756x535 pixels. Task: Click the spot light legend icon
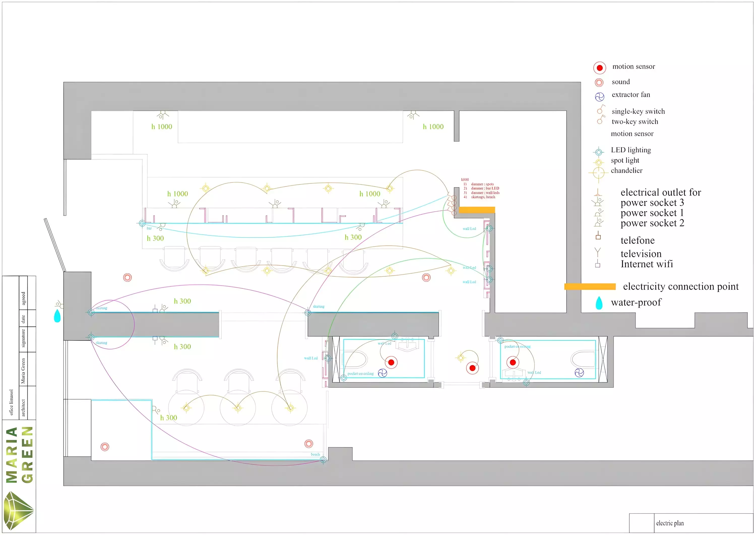pyautogui.click(x=598, y=162)
